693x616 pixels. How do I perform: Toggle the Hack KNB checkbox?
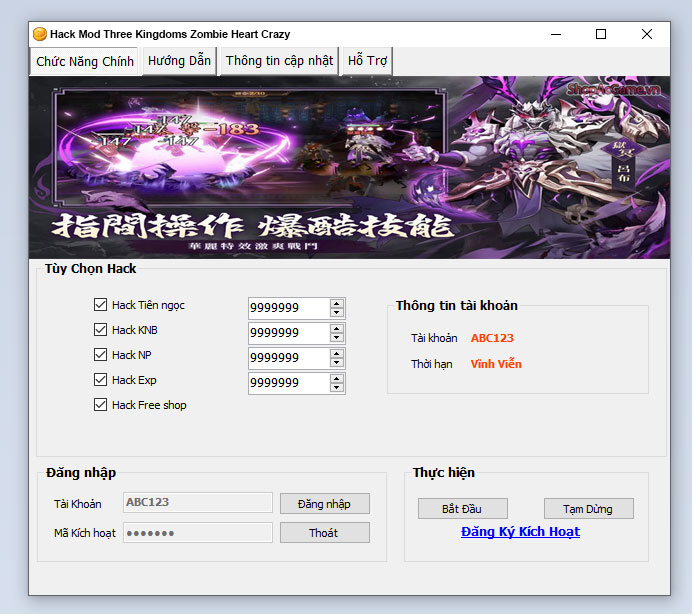coord(100,330)
